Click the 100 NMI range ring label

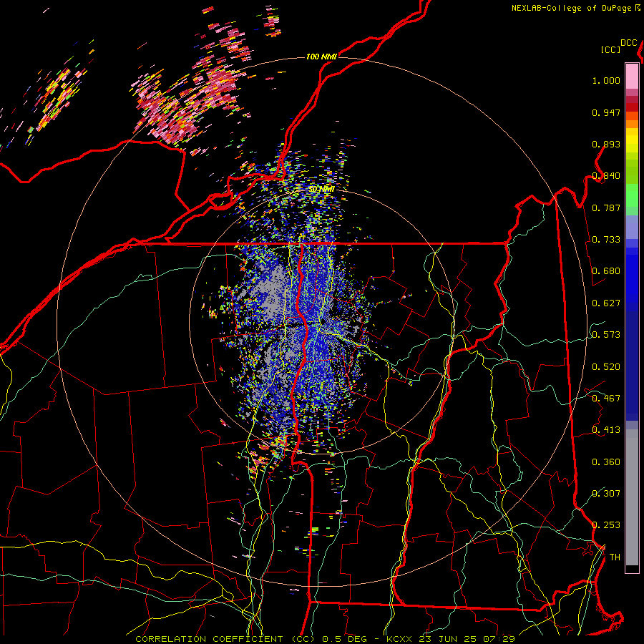(x=321, y=57)
